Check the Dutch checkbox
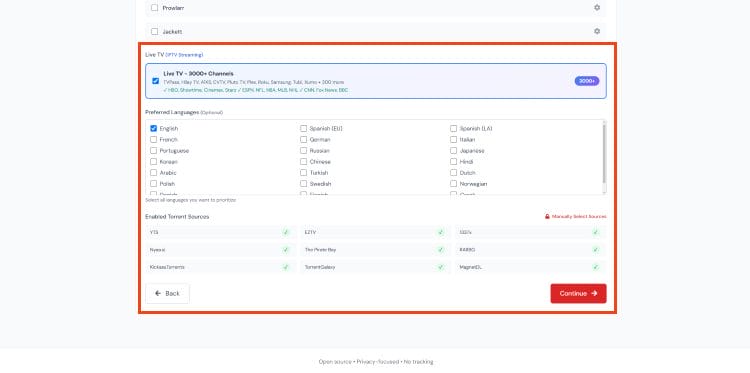This screenshot has height=373, width=750. (453, 173)
